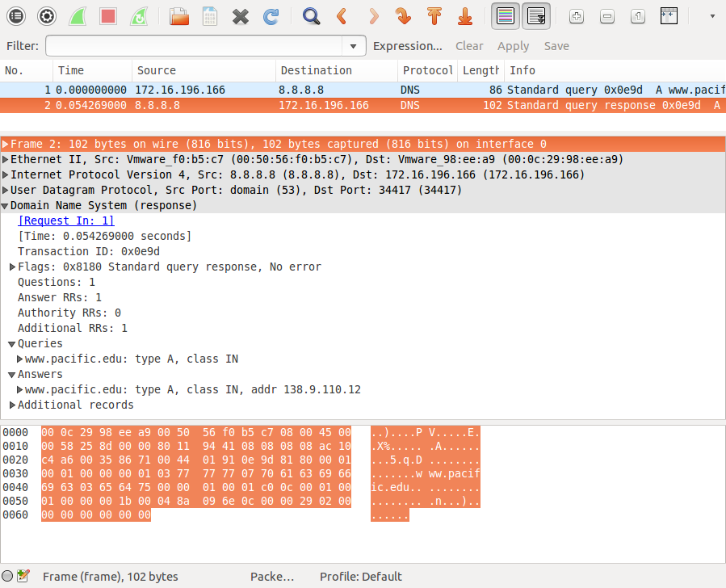Go back in packet history
This screenshot has width=726, height=588.
(340, 16)
